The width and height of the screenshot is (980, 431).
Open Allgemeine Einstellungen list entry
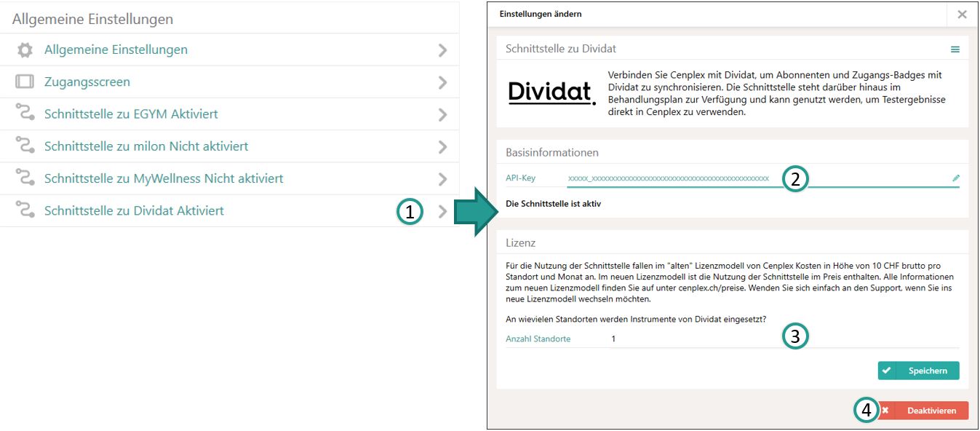click(229, 50)
